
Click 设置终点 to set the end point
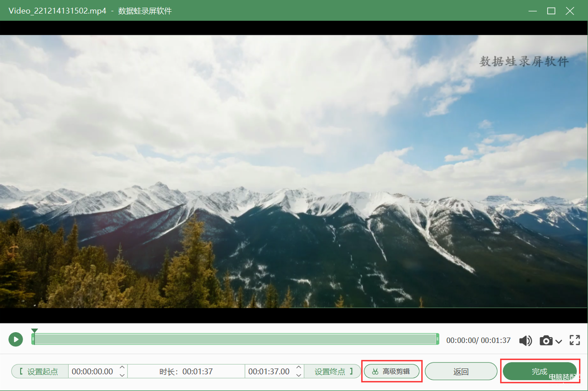(x=332, y=371)
